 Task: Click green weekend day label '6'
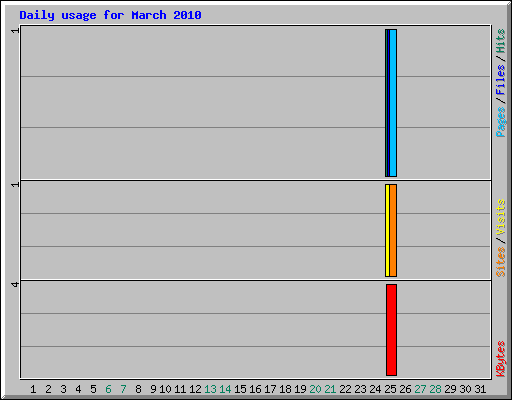(x=108, y=389)
